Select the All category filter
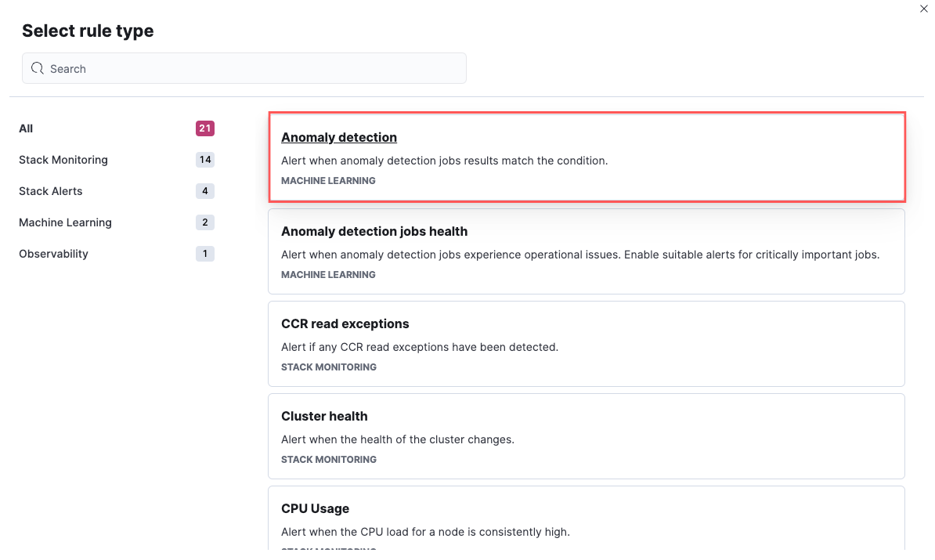 26,128
